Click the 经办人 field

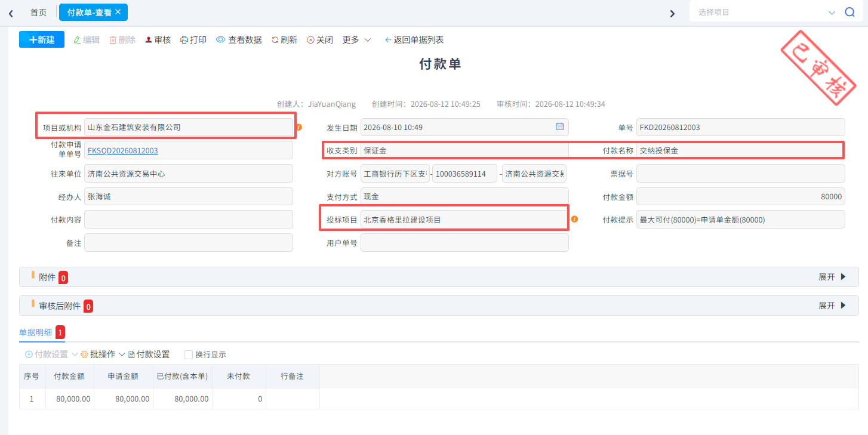[x=189, y=196]
